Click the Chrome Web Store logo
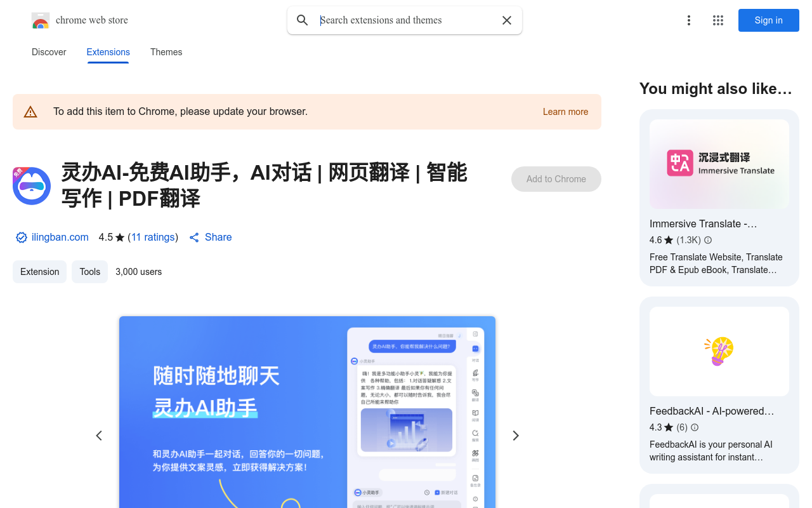The height and width of the screenshot is (508, 812). (x=41, y=20)
